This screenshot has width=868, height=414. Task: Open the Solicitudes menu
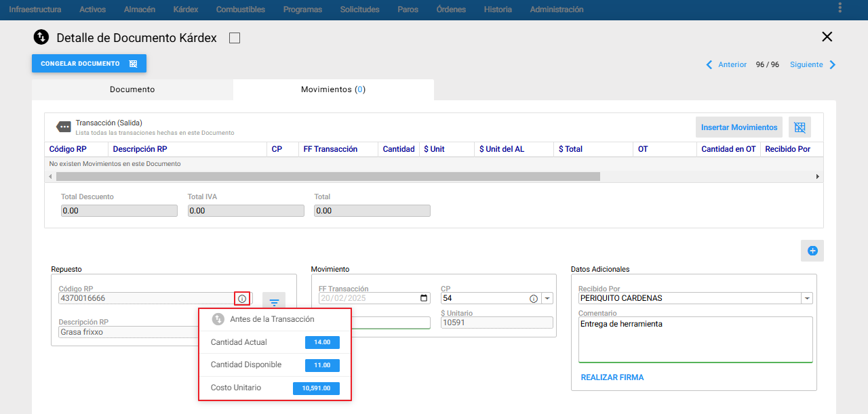[x=360, y=9]
